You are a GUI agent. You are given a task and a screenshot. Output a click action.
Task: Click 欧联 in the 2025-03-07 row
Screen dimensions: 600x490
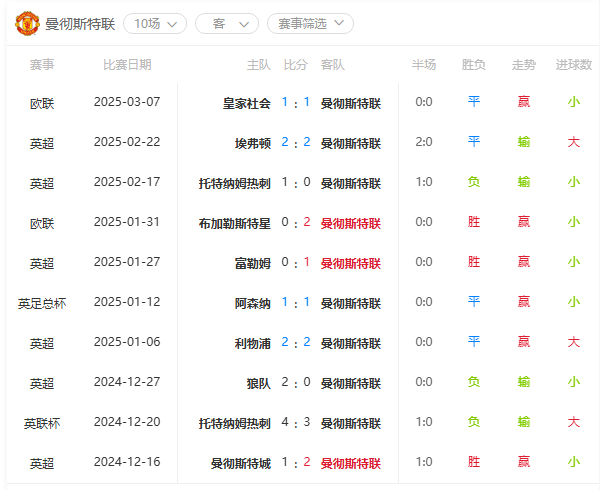point(42,103)
